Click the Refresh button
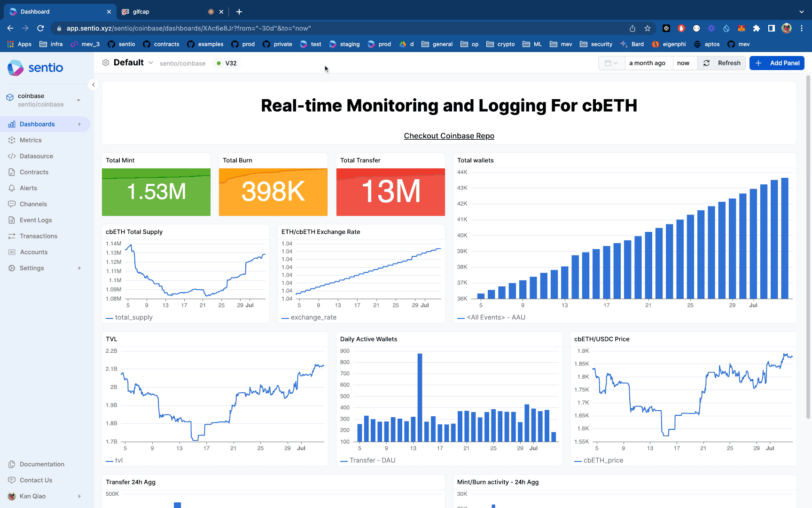Image resolution: width=812 pixels, height=508 pixels. [721, 63]
